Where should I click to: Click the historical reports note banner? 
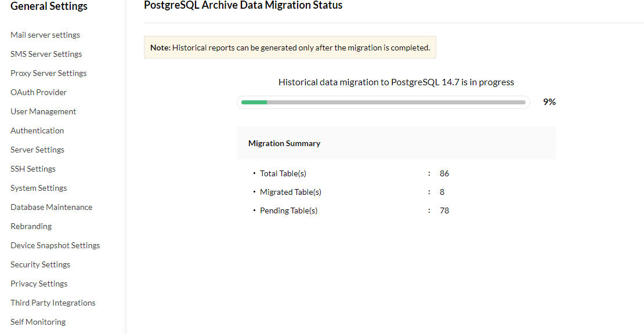[x=290, y=48]
